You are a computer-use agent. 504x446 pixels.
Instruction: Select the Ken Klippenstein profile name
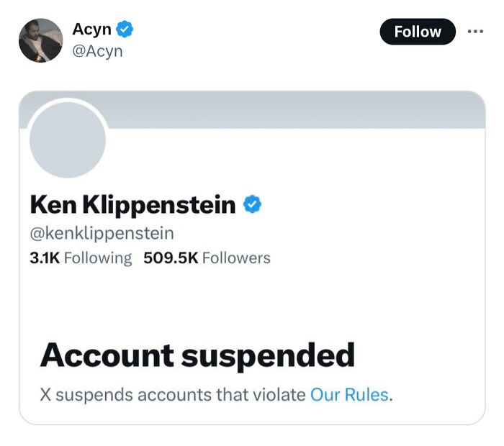(132, 205)
